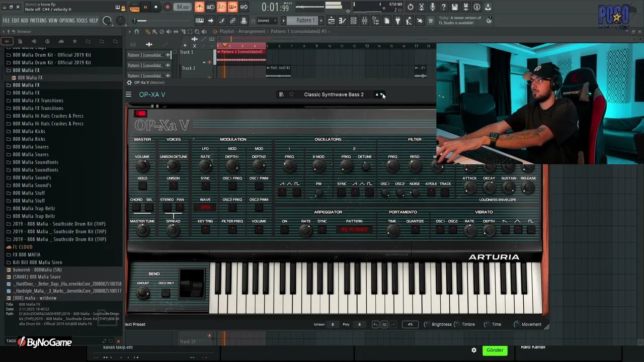Image resolution: width=644 pixels, height=362 pixels.
Task: Click the export download icon
Action: click(488, 7)
